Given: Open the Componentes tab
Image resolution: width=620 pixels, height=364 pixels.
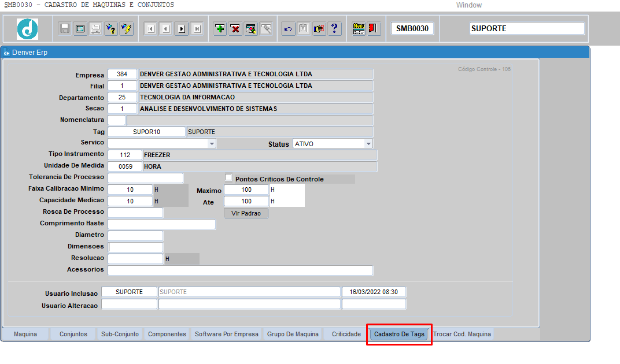Looking at the screenshot, I should coord(167,334).
